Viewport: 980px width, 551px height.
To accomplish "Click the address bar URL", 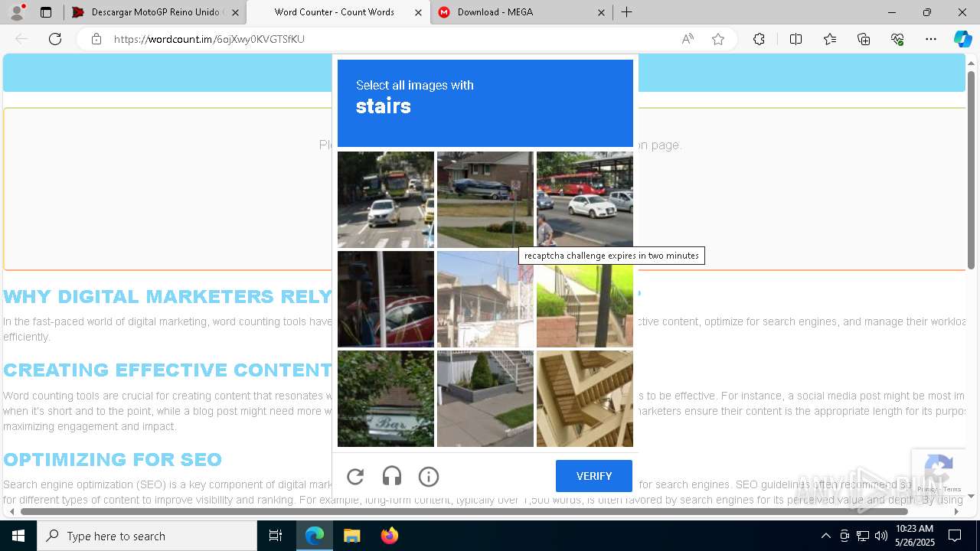I will (x=209, y=39).
